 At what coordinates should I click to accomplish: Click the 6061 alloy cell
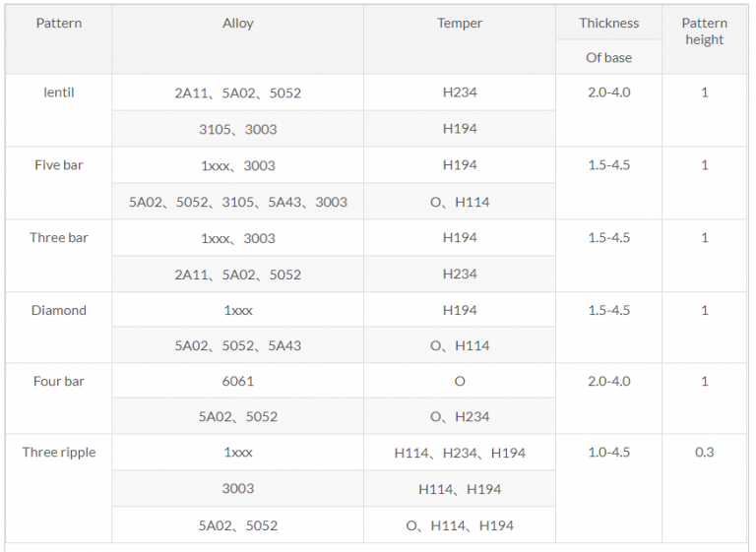(x=237, y=381)
